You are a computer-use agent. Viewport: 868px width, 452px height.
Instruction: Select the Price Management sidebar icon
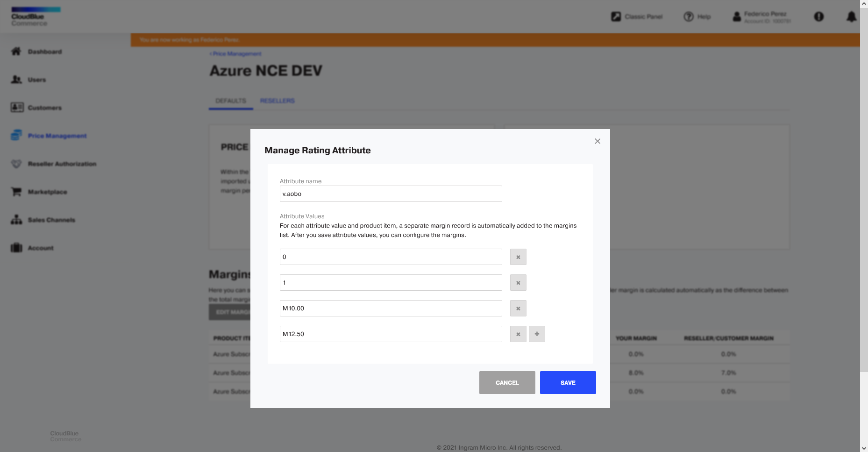pyautogui.click(x=16, y=136)
